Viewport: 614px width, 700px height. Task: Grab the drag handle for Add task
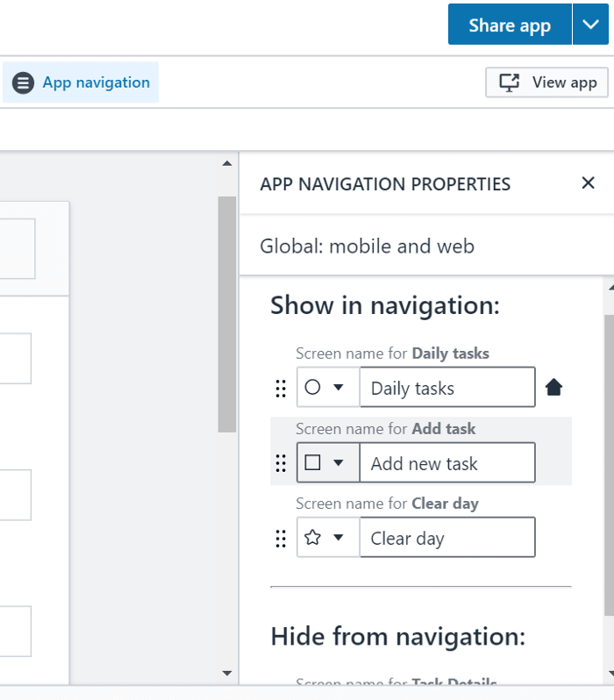tap(281, 463)
